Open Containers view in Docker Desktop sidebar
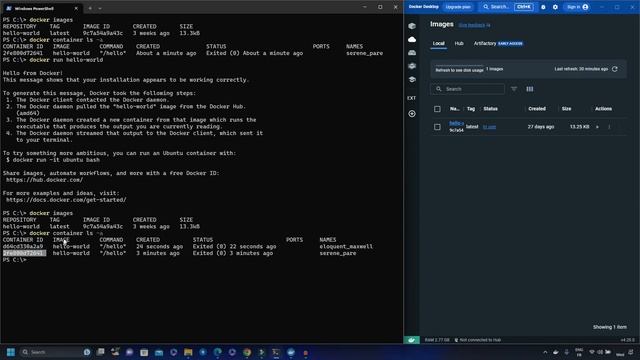This screenshot has height=360, width=640. pos(412,26)
